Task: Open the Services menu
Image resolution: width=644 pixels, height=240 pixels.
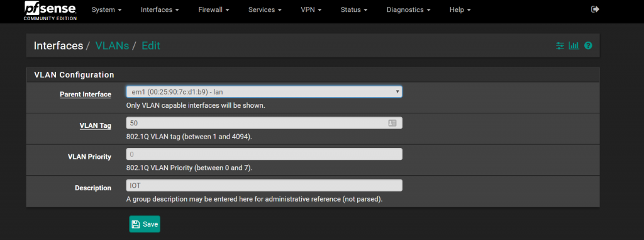Action: coord(265,10)
